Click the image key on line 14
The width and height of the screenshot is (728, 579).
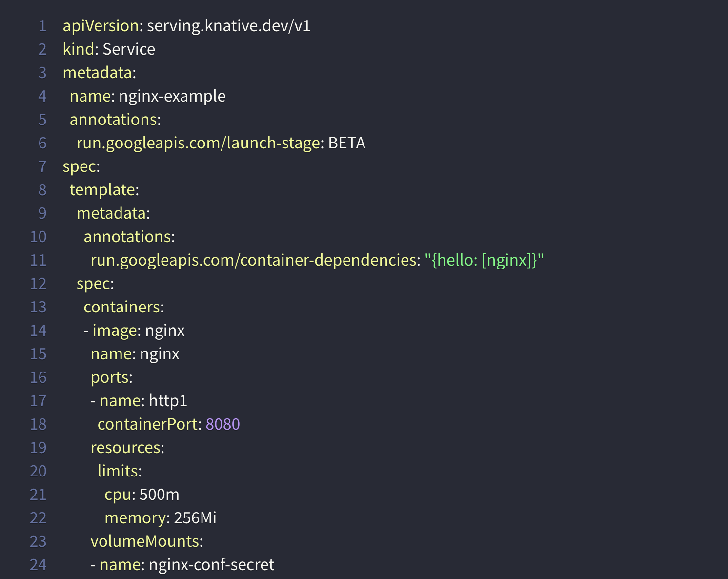coord(114,331)
